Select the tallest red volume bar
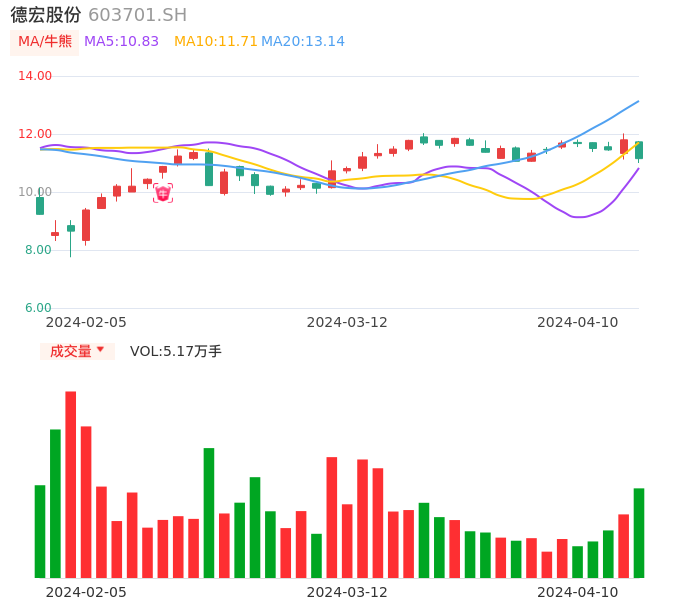 [x=71, y=484]
